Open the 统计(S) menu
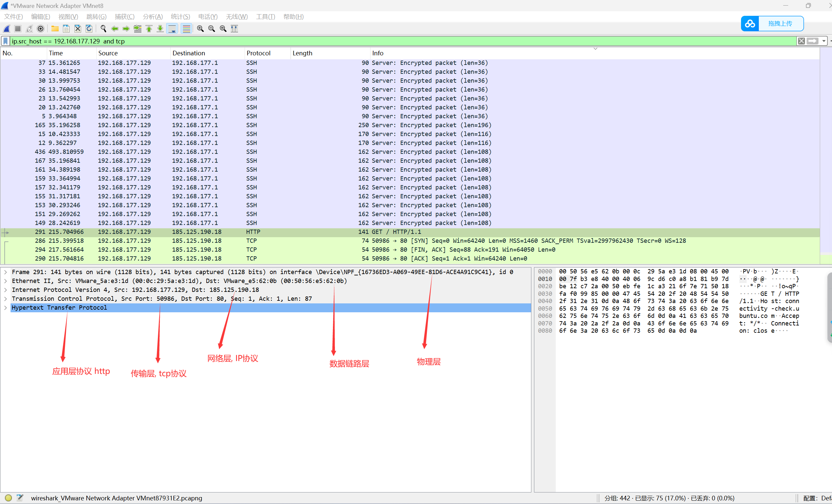 point(180,16)
